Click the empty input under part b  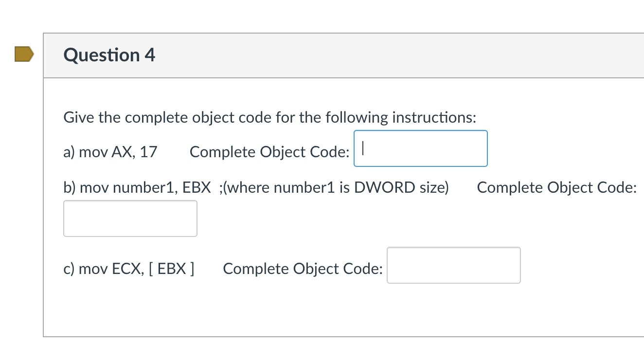pos(130,218)
